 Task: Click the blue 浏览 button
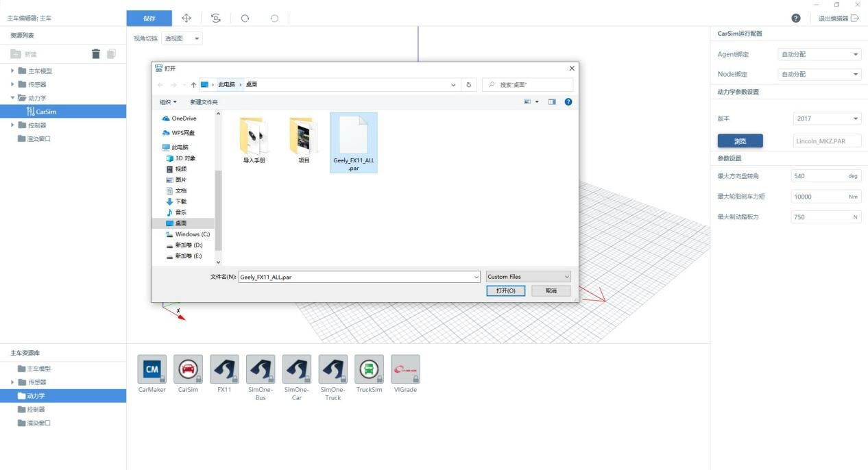click(740, 141)
